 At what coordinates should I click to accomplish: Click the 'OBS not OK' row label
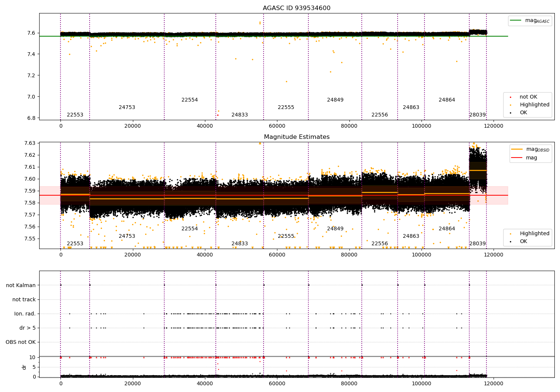[21, 342]
